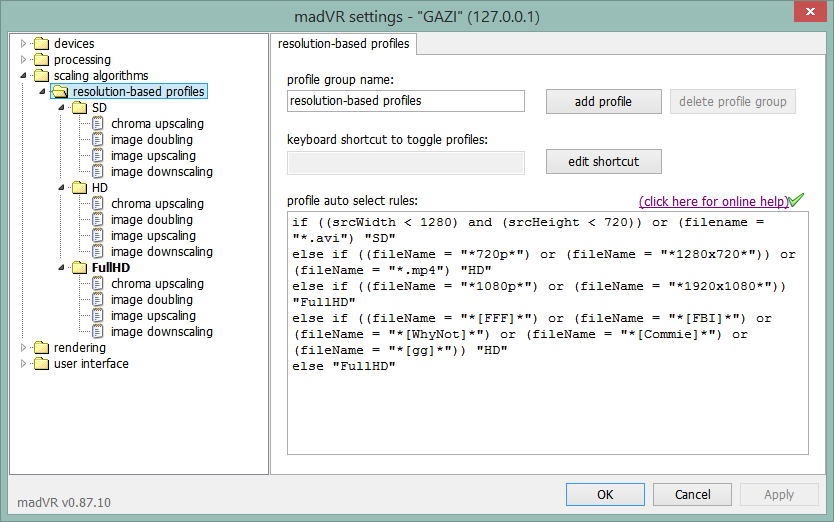Select the 'devices' tree label
The height and width of the screenshot is (522, 834).
(74, 44)
